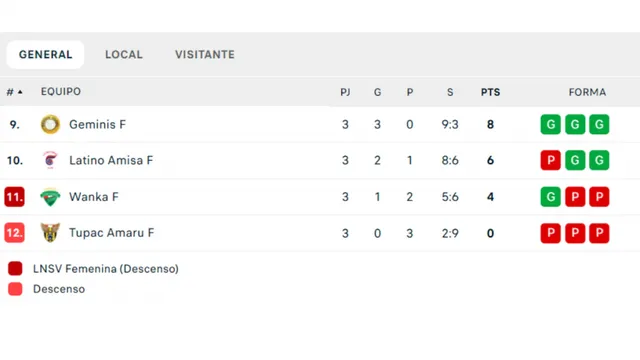The height and width of the screenshot is (360, 640).
Task: Open Tupac Amaru F's last loss badge
Action: point(599,233)
